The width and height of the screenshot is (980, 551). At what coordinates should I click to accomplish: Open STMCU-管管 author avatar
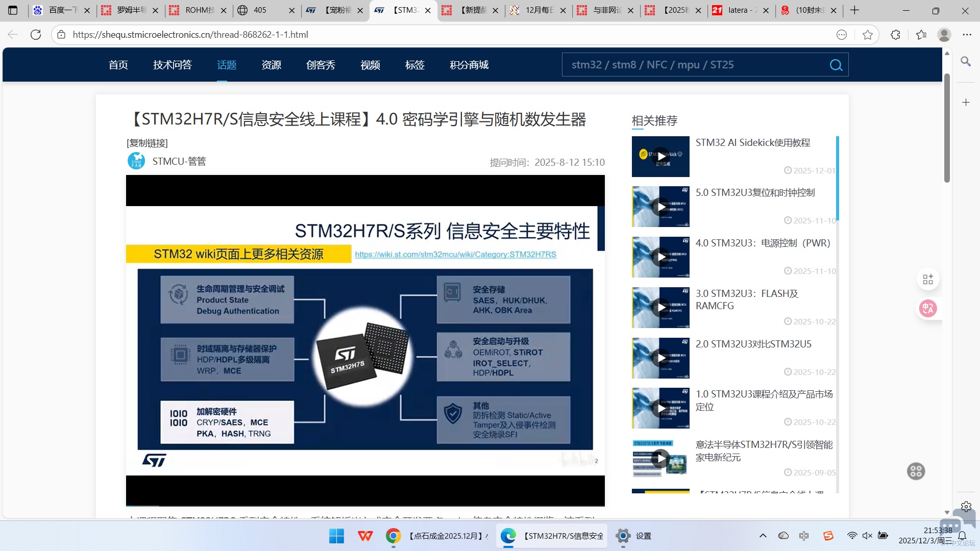click(x=136, y=161)
